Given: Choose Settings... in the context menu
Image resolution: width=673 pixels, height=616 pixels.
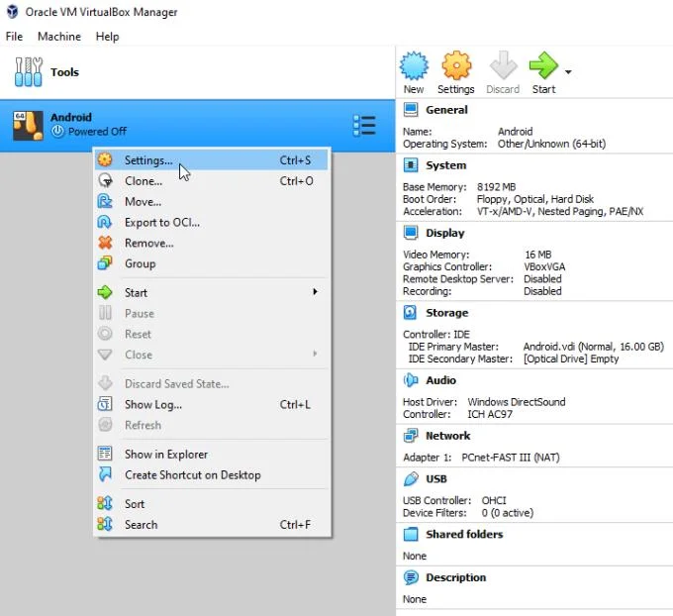Looking at the screenshot, I should [212, 160].
